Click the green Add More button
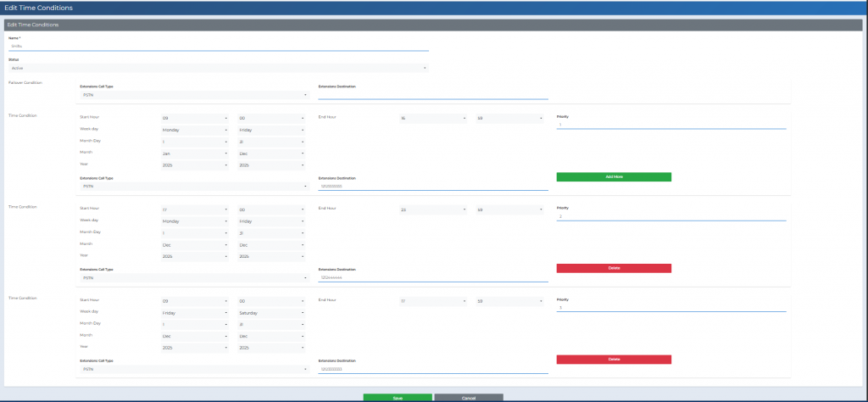 (614, 176)
